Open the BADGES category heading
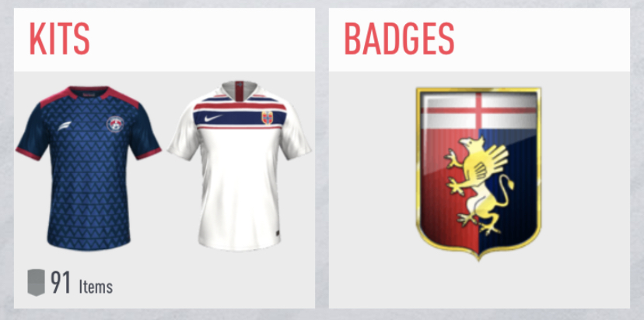This screenshot has width=644, height=320. point(399,39)
